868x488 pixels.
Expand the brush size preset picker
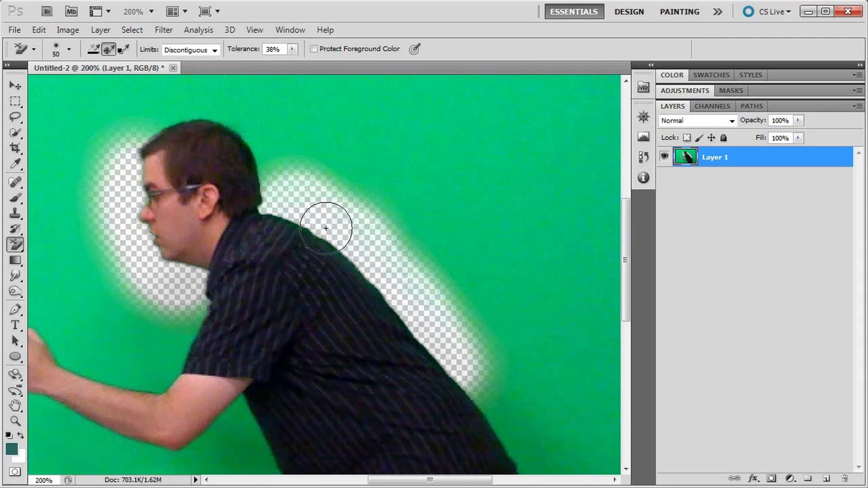(x=69, y=49)
